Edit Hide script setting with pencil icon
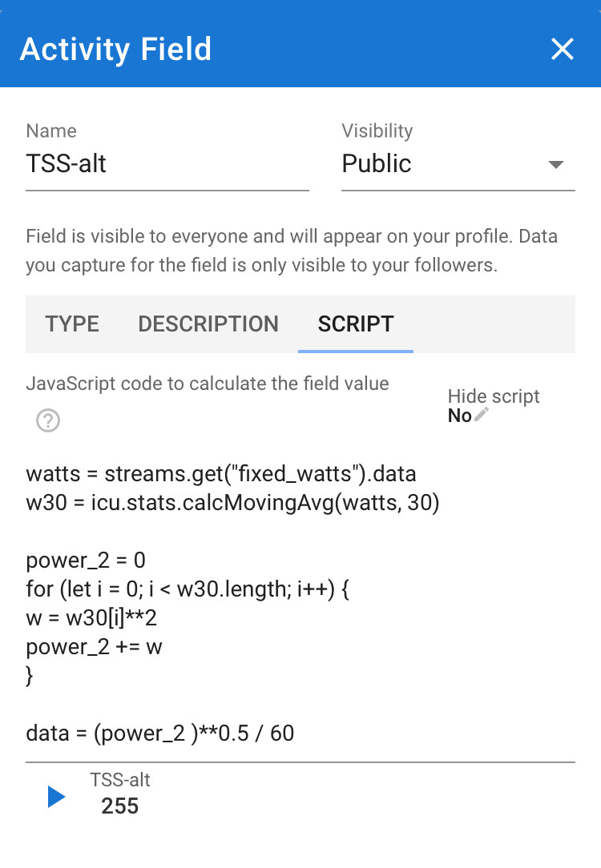601x868 pixels. click(x=482, y=415)
